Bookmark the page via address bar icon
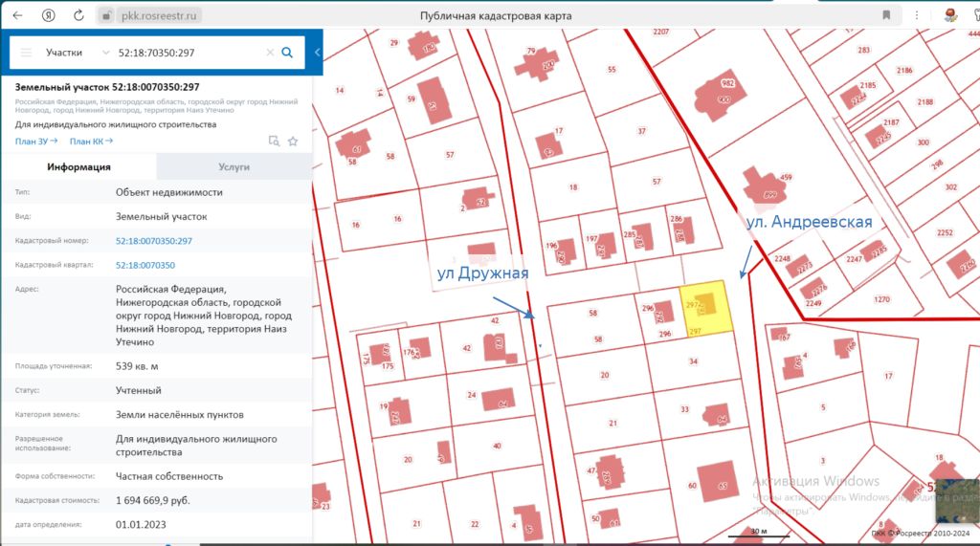 pyautogui.click(x=886, y=15)
